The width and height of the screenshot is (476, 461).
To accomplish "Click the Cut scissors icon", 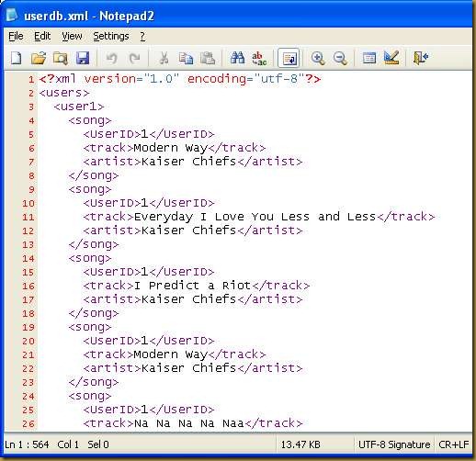I will pos(164,58).
